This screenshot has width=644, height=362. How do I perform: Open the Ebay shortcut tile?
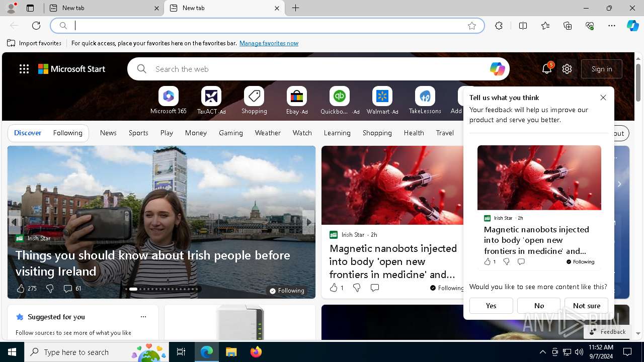(297, 101)
